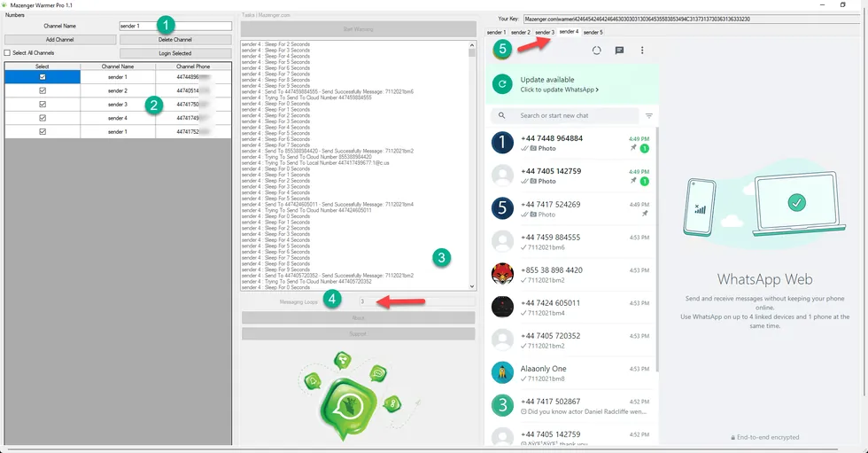Click avatar of +44 7417 502867 chat
This screenshot has height=453, width=868.
503,405
